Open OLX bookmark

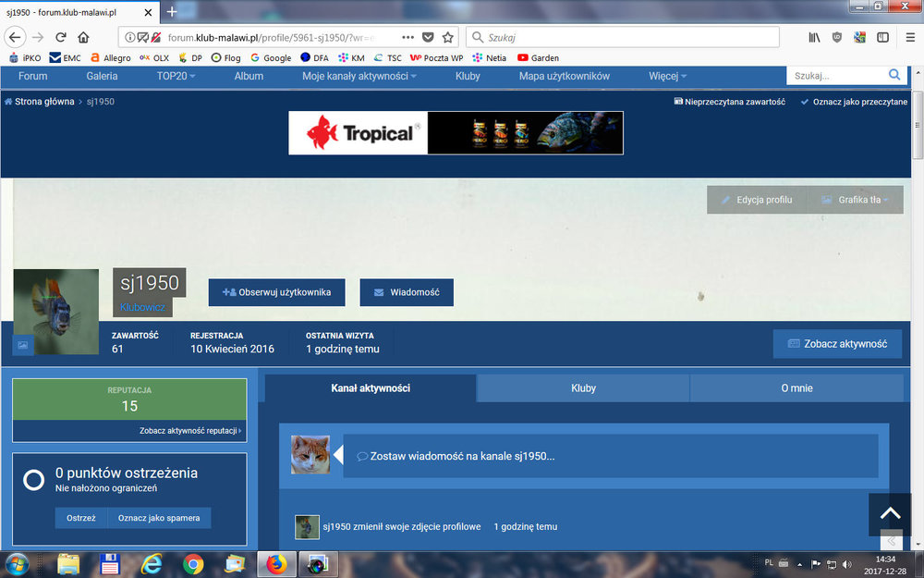[x=154, y=57]
